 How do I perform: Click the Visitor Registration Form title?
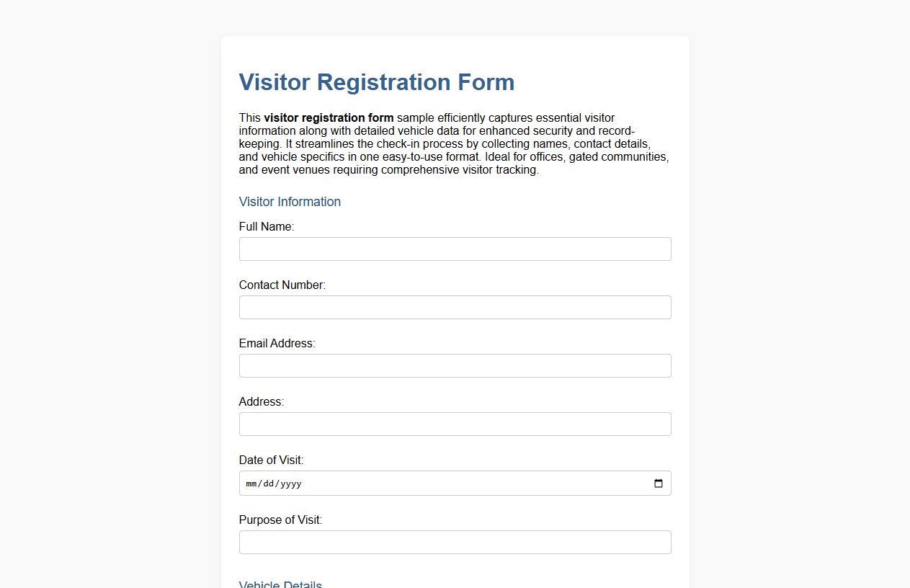376,82
